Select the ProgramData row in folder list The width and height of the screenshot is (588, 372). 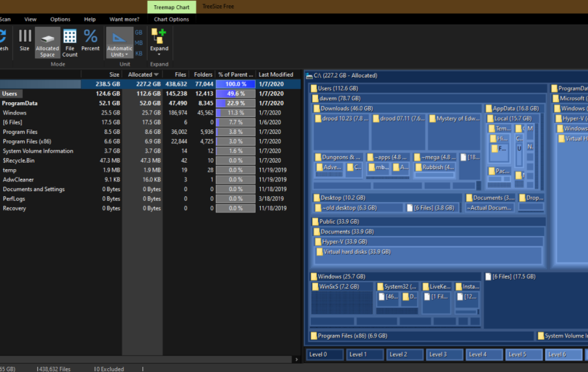tap(20, 103)
